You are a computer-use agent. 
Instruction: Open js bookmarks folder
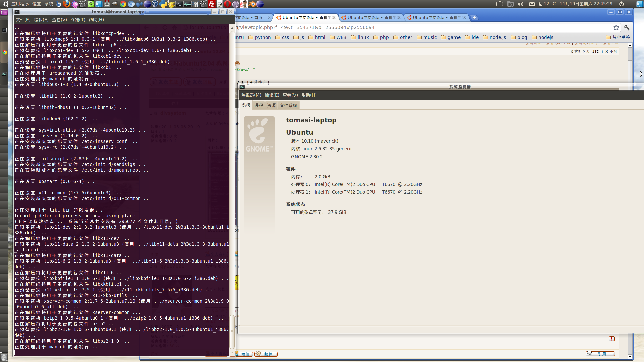pos(299,37)
